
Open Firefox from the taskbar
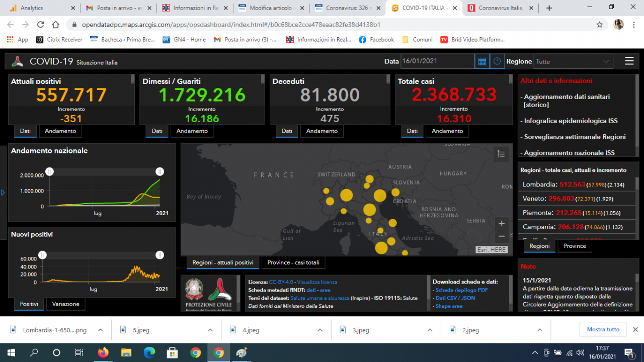(103, 352)
